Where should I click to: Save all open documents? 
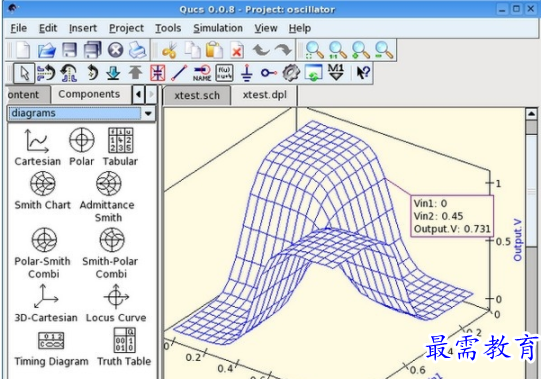point(92,50)
